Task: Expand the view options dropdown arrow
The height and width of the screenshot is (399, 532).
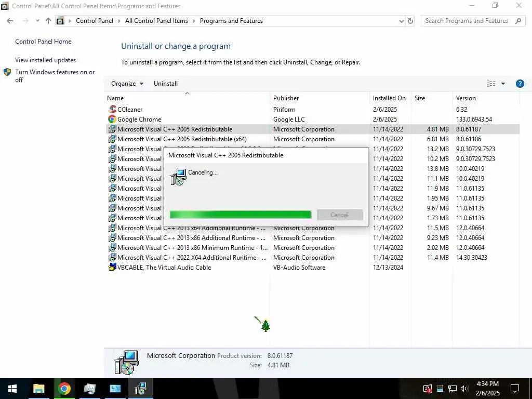Action: click(x=503, y=84)
